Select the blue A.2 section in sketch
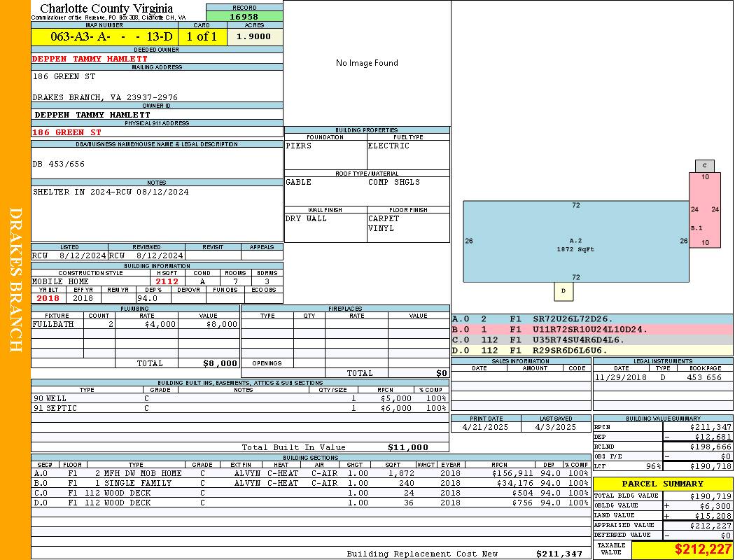735x560 pixels. (x=575, y=242)
